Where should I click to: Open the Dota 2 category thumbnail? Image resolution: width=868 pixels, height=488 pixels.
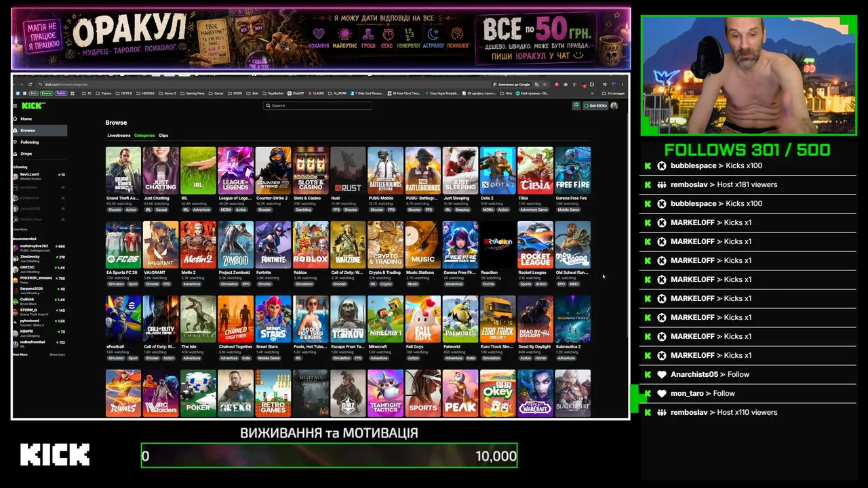[498, 170]
